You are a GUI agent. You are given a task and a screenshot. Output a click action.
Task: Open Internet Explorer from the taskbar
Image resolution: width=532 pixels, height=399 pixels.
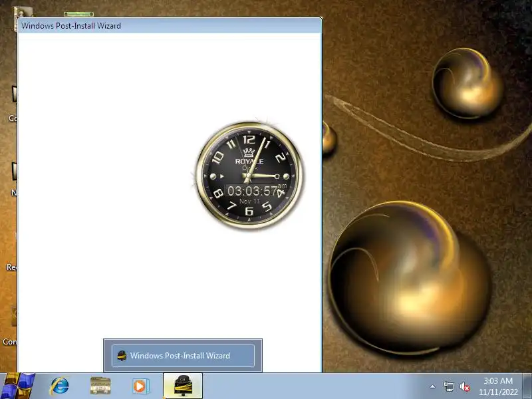point(60,386)
